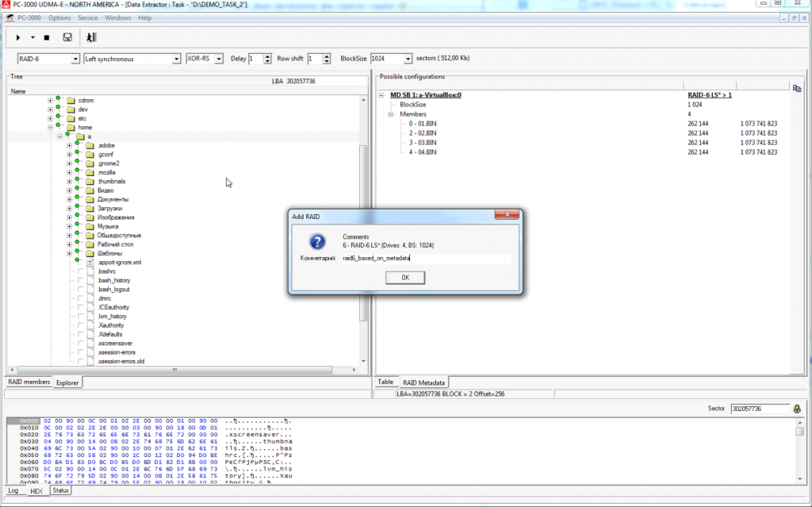Open the Left synchronous layout dropdown

tap(177, 59)
